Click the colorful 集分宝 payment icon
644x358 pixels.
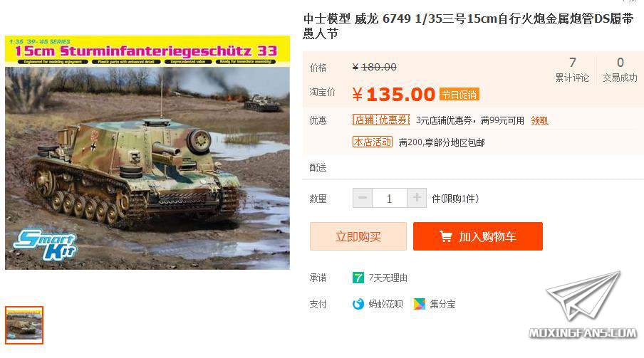(x=420, y=304)
